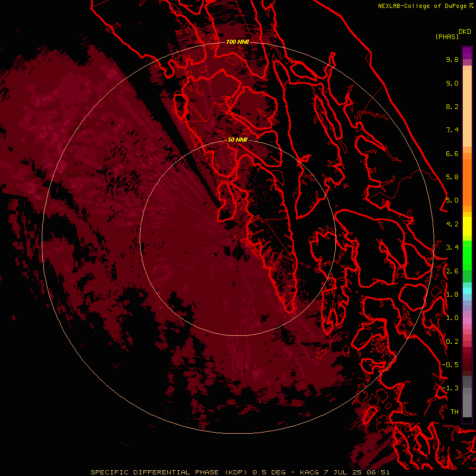Click the KACG 7 JUL 25 06:51 timestamp

pos(344,472)
